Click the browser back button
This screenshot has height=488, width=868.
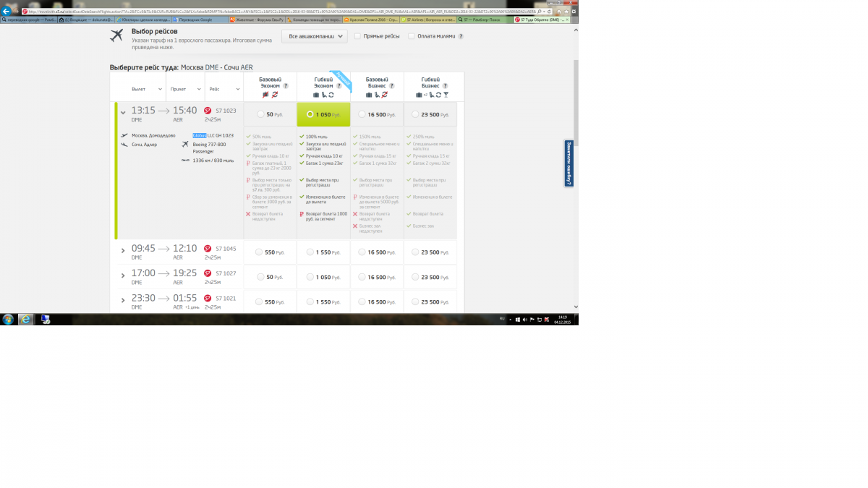pos(7,11)
